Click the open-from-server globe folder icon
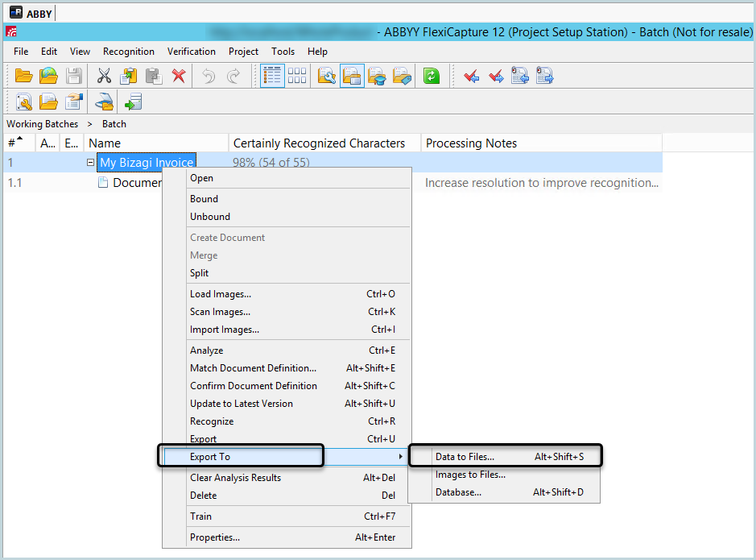 tap(48, 76)
